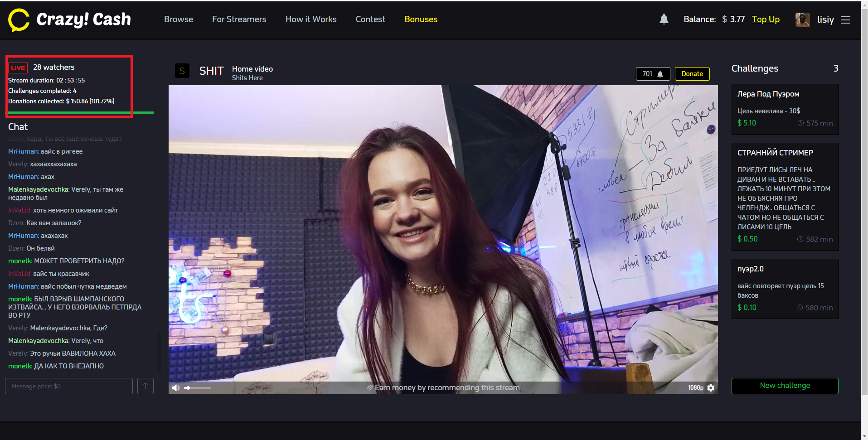Select 1080p video quality option

click(695, 388)
